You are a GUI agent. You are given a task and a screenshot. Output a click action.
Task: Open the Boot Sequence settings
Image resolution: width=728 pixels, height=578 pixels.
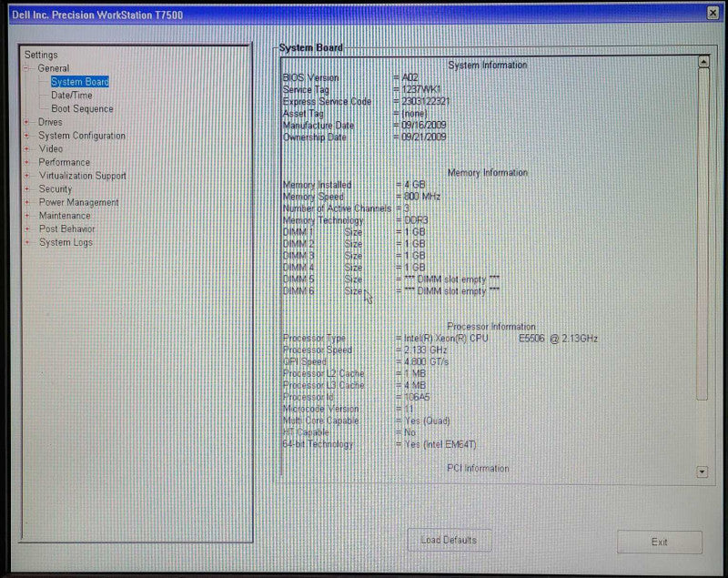click(x=82, y=108)
